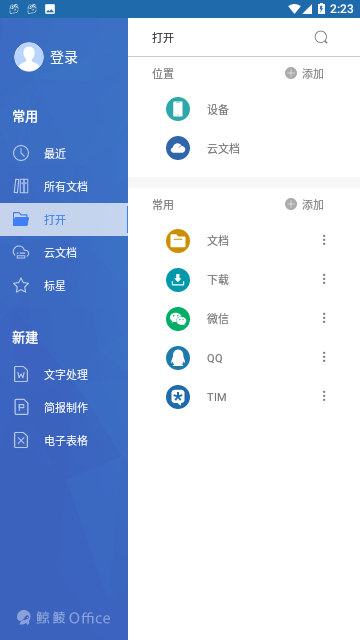Image resolution: width=360 pixels, height=640 pixels.
Task: Tap the 2:23 clock in status bar
Action: (x=342, y=9)
